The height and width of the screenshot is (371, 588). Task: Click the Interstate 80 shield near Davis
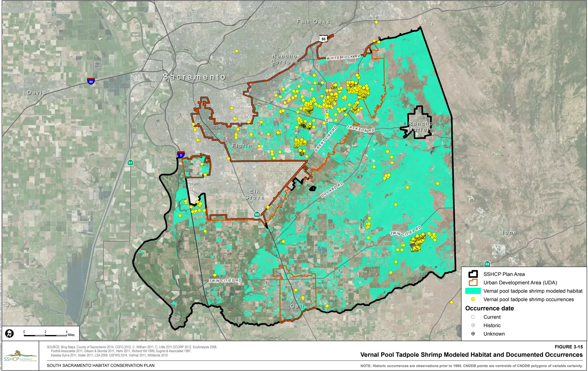[x=91, y=81]
